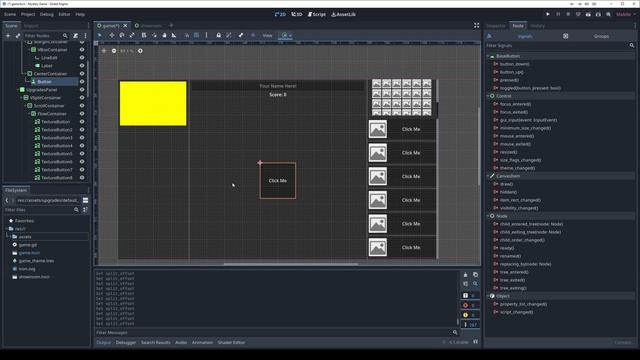
Task: Activate the Ruler Mode tool
Action: pyautogui.click(x=174, y=36)
